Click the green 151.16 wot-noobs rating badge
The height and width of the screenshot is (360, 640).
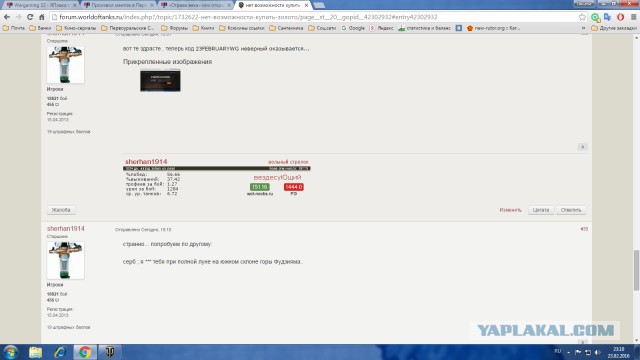pyautogui.click(x=260, y=187)
